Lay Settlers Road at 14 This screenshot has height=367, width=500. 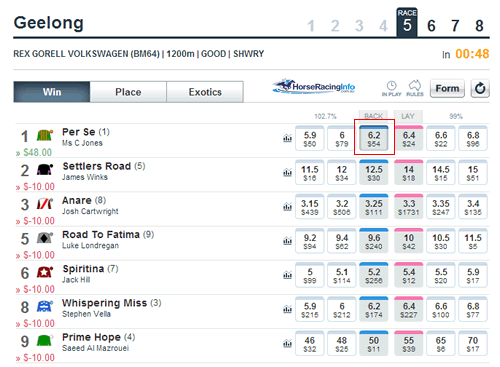point(409,172)
